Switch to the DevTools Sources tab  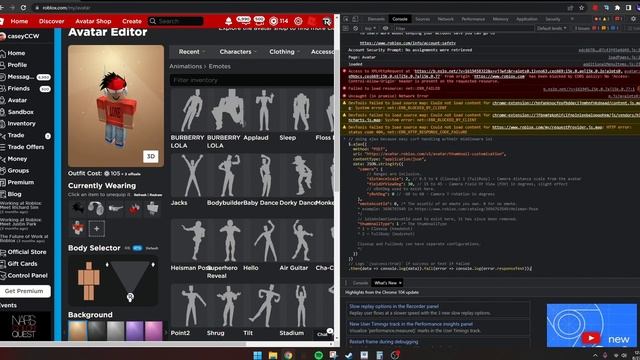(422, 19)
